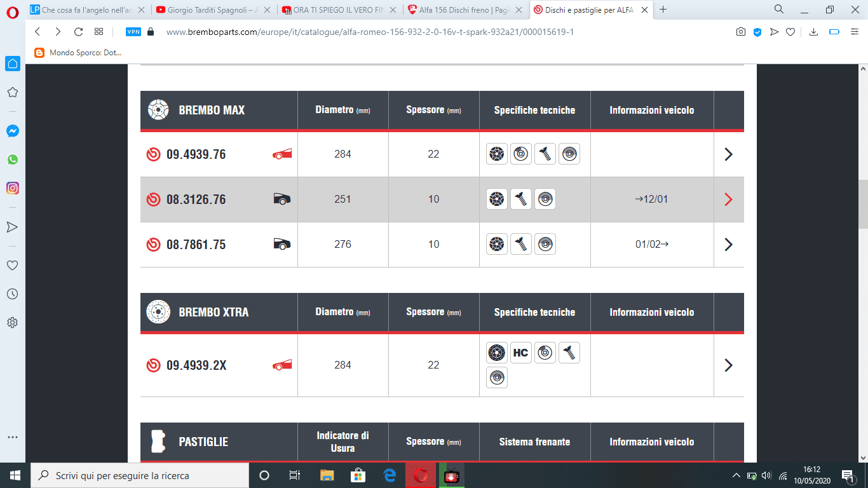Click the '01/02→' vehicle info cell
Image resolution: width=868 pixels, height=488 pixels.
click(652, 244)
